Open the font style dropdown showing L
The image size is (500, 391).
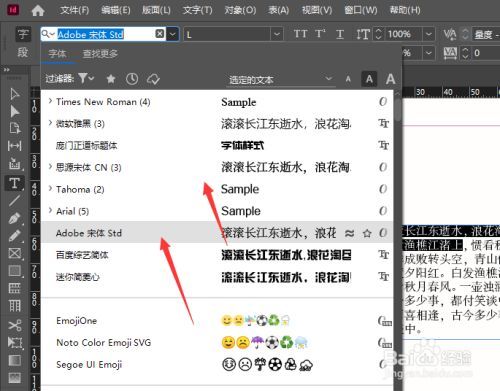point(276,34)
